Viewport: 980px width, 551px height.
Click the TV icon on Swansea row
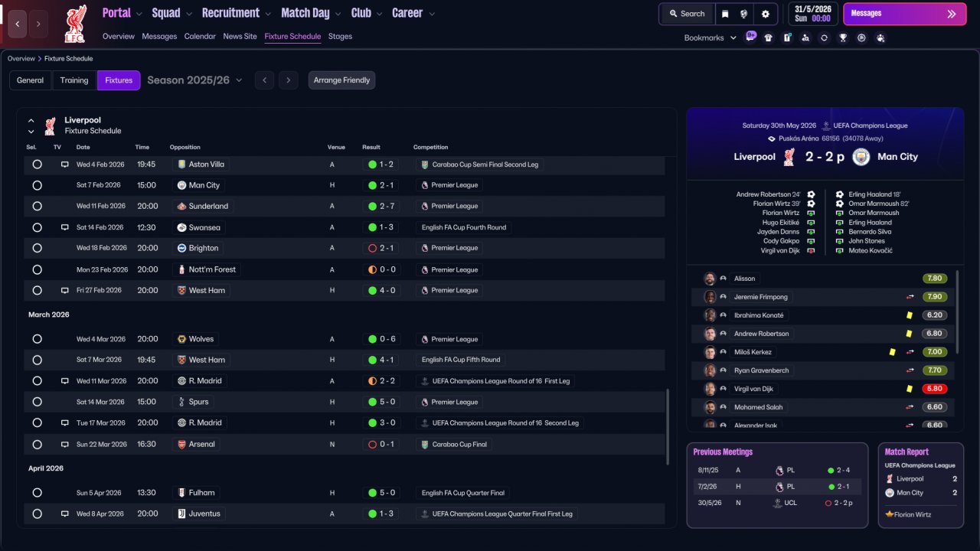coord(64,227)
